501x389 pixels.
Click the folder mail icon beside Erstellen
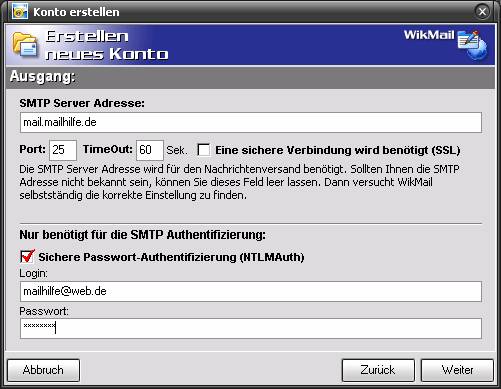tap(25, 44)
